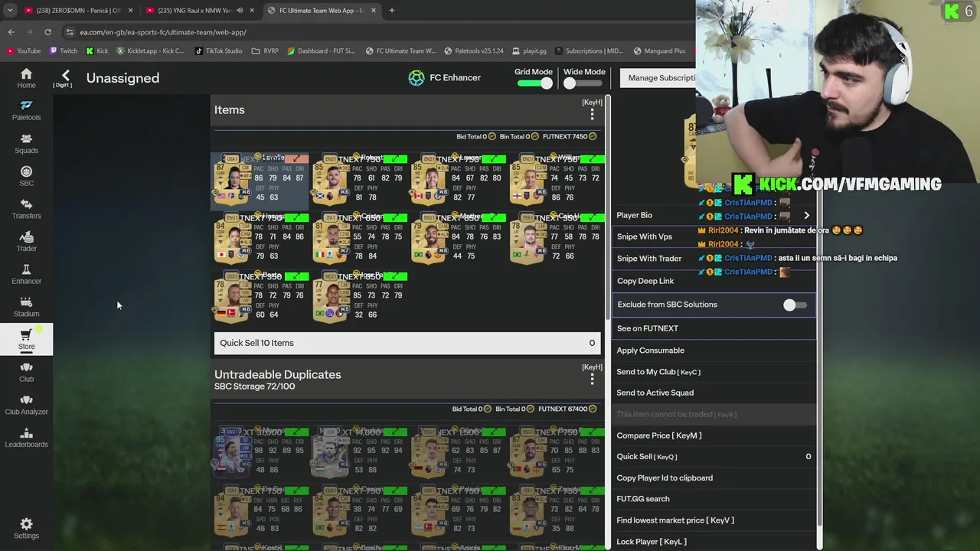Toggle Wide Mode switch
The height and width of the screenshot is (551, 980).
583,83
